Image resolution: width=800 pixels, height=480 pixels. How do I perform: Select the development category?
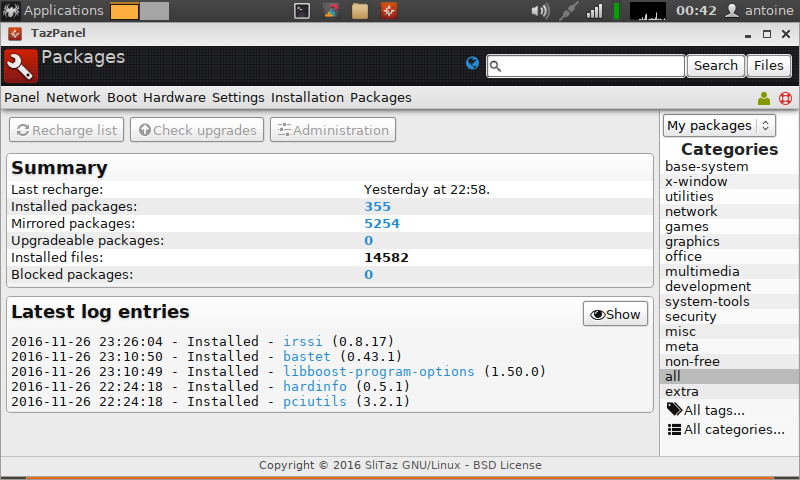pyautogui.click(x=708, y=287)
